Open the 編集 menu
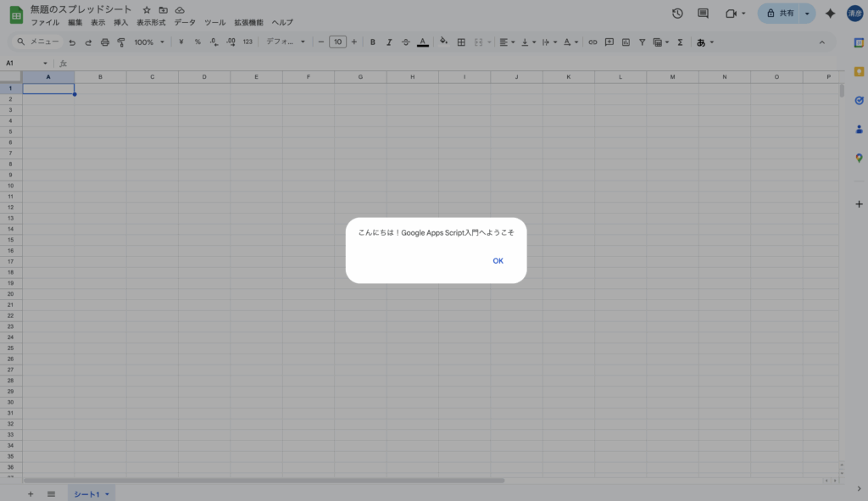 point(75,23)
